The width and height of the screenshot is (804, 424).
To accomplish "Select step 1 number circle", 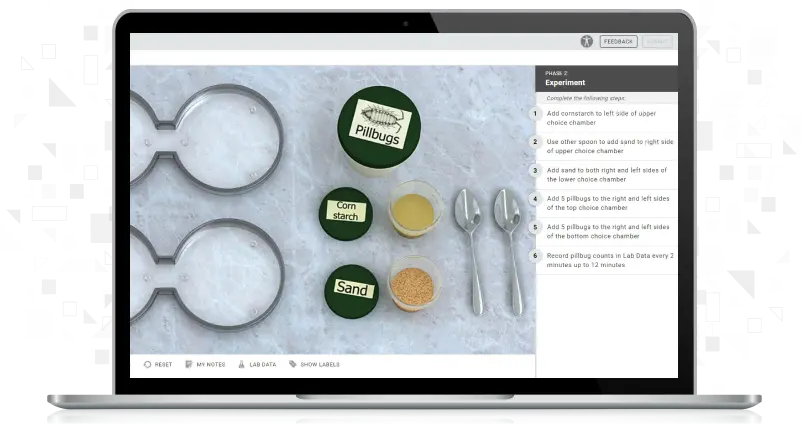I will coord(535,113).
